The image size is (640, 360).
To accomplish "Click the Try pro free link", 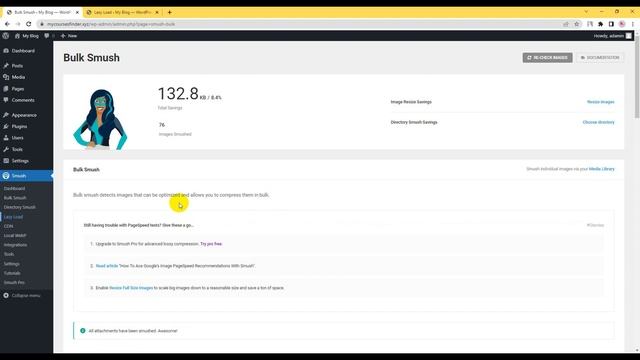I will coord(211,244).
